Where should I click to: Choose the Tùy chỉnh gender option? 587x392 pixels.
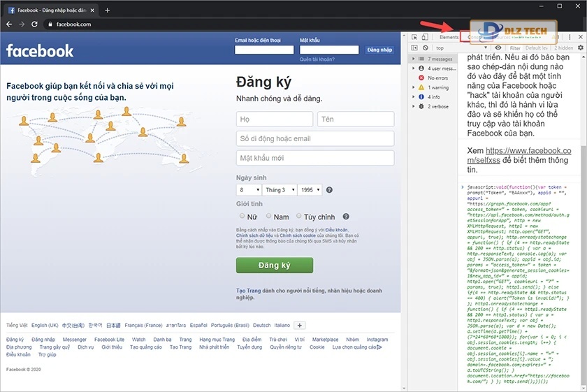[x=299, y=217]
